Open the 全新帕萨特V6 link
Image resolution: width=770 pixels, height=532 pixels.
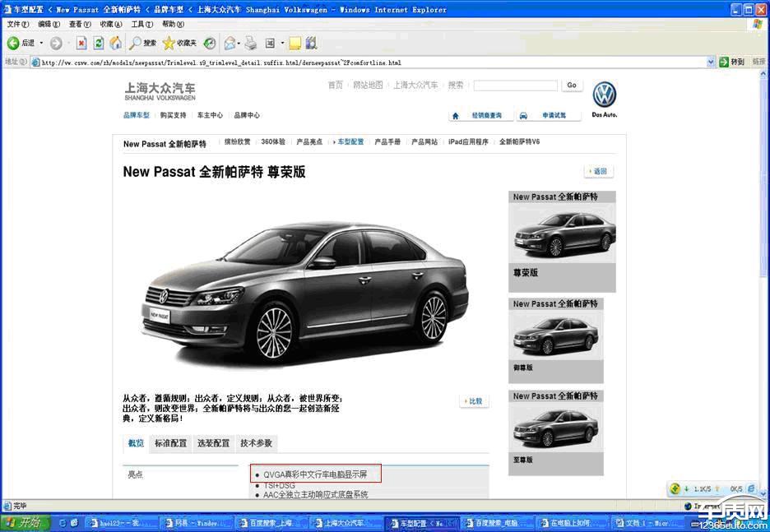519,141
